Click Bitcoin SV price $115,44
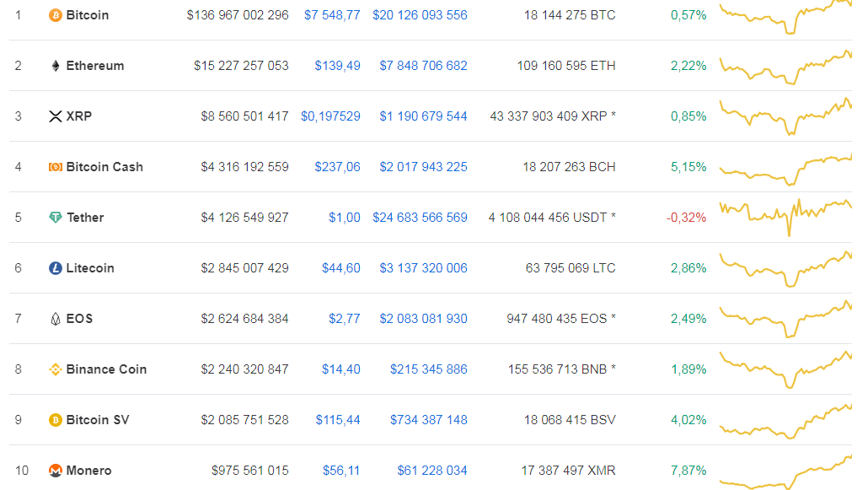 pyautogui.click(x=338, y=420)
